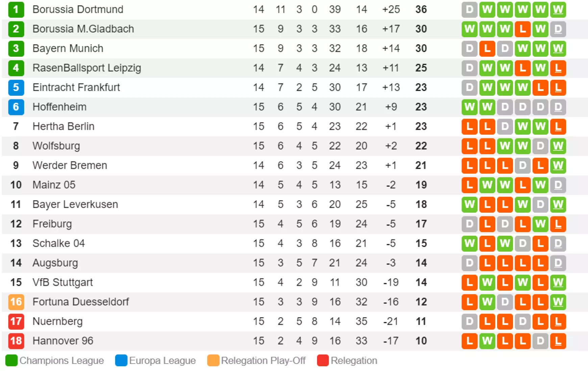Open the Hertha Berlin team link
The image size is (588, 371).
(x=63, y=126)
